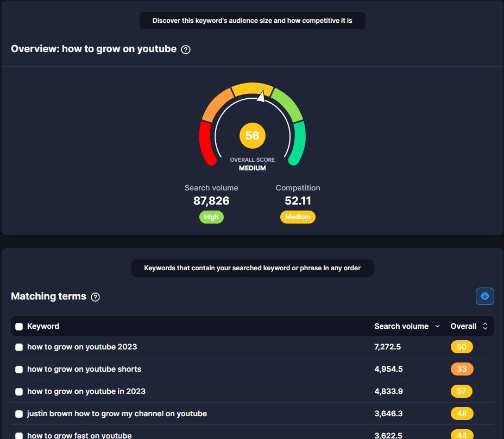Click the orange overall score badge 33
The width and height of the screenshot is (504, 439).
(x=462, y=369)
